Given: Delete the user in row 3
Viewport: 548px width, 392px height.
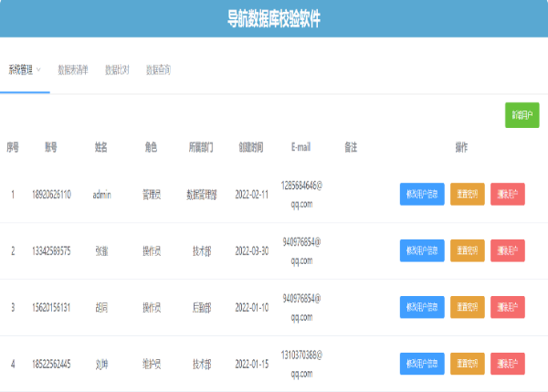Looking at the screenshot, I should 508,307.
